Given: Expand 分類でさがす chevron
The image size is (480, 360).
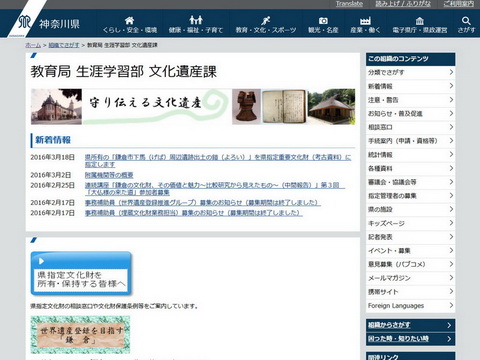Looking at the screenshot, I should coord(451,72).
